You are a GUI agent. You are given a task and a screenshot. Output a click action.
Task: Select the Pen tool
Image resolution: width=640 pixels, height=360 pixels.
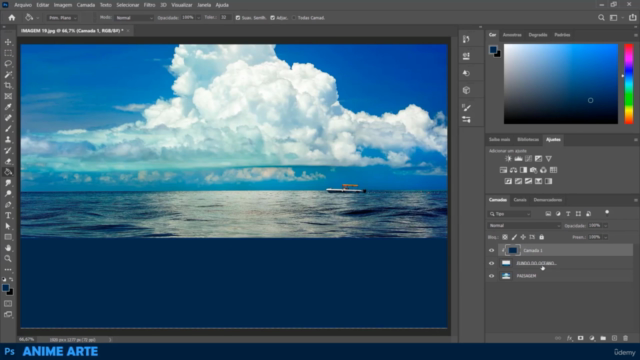click(x=8, y=204)
